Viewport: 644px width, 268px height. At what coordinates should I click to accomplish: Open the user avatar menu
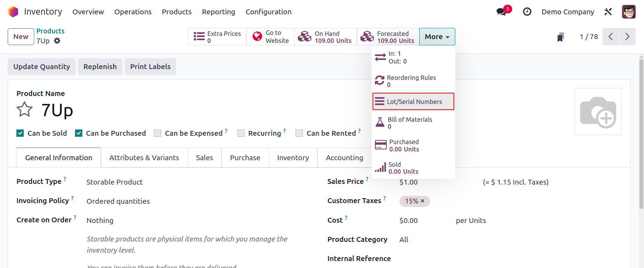coord(629,12)
